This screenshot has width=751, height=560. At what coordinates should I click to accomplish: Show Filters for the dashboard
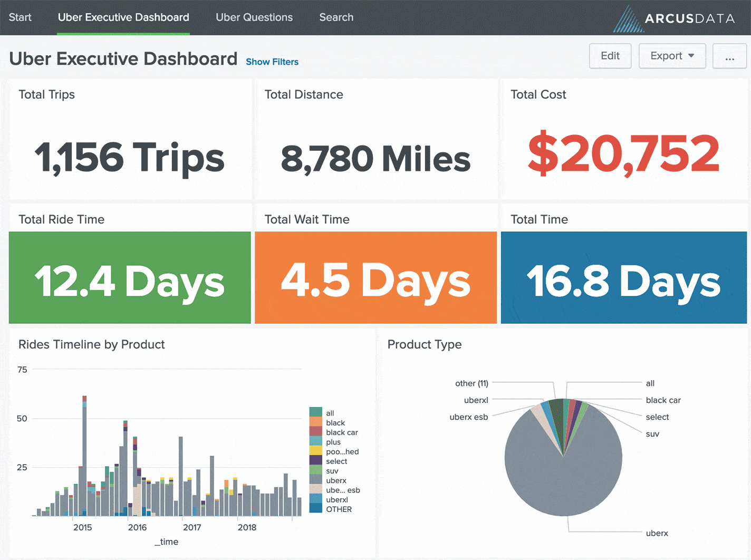272,62
